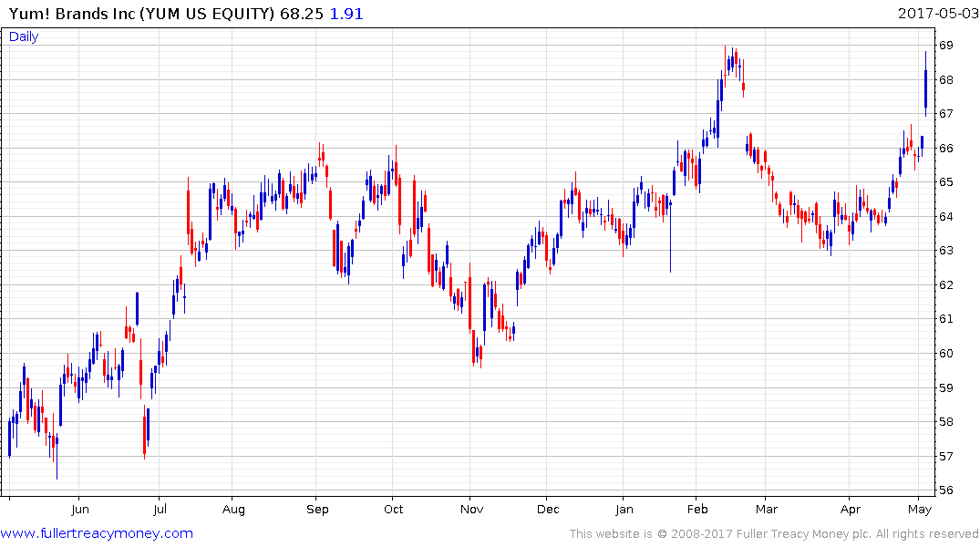The width and height of the screenshot is (980, 547).
Task: Click the Jul label on time axis
Action: coord(160,509)
